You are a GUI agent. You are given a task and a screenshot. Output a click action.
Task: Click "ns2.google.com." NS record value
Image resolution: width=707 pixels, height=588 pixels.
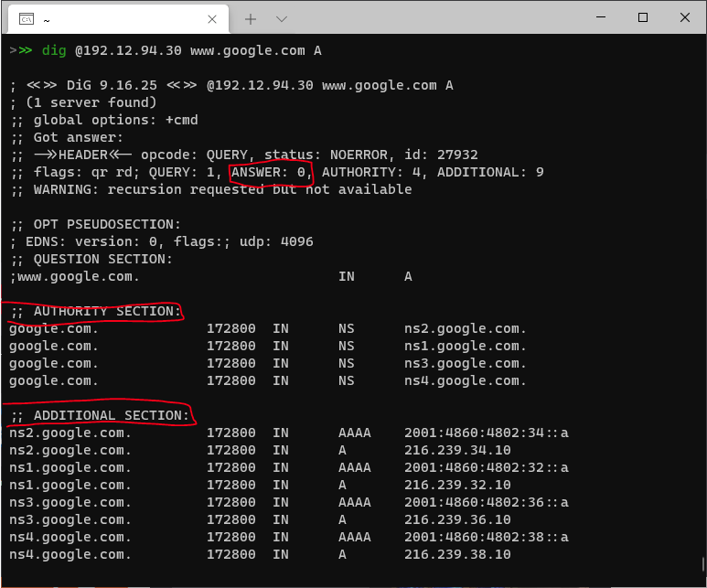(465, 328)
